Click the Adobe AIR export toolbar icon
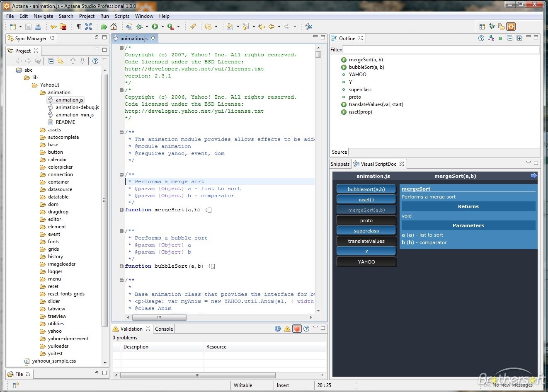 click(x=63, y=27)
